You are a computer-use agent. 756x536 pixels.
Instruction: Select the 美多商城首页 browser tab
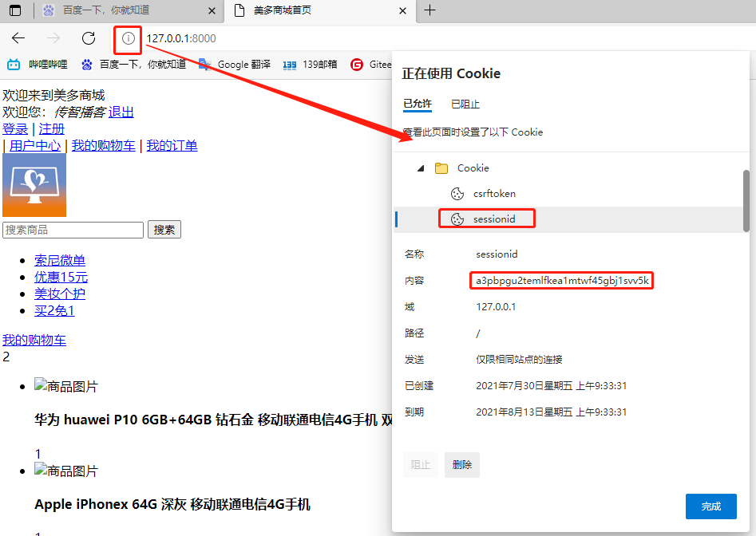pyautogui.click(x=319, y=10)
